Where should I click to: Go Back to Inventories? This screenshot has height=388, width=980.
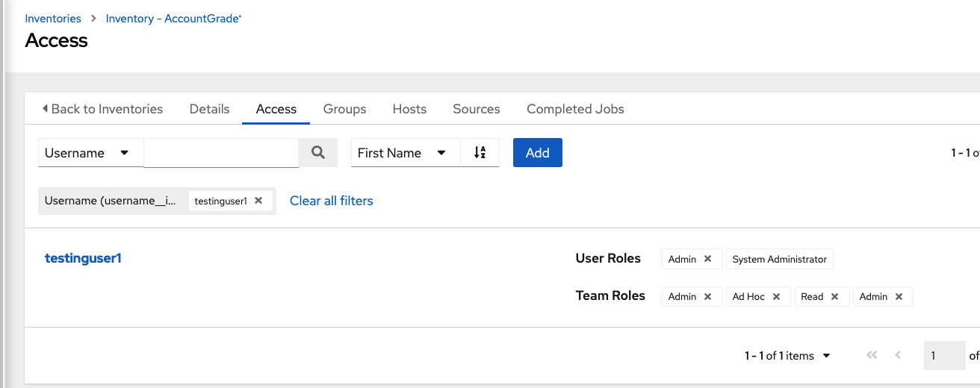tap(102, 109)
